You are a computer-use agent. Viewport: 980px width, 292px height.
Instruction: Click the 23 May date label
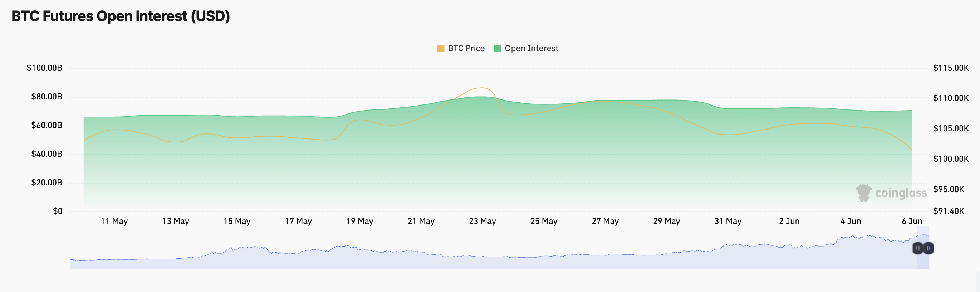click(482, 221)
